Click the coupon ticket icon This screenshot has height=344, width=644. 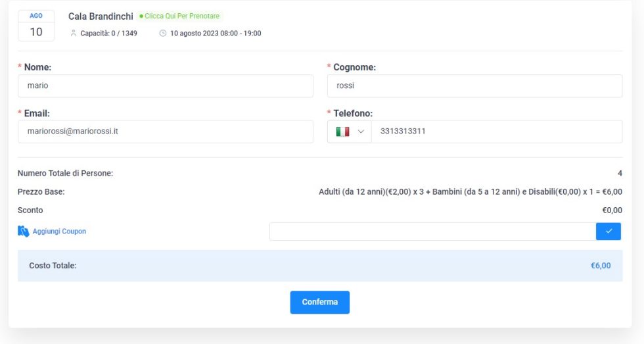23,232
